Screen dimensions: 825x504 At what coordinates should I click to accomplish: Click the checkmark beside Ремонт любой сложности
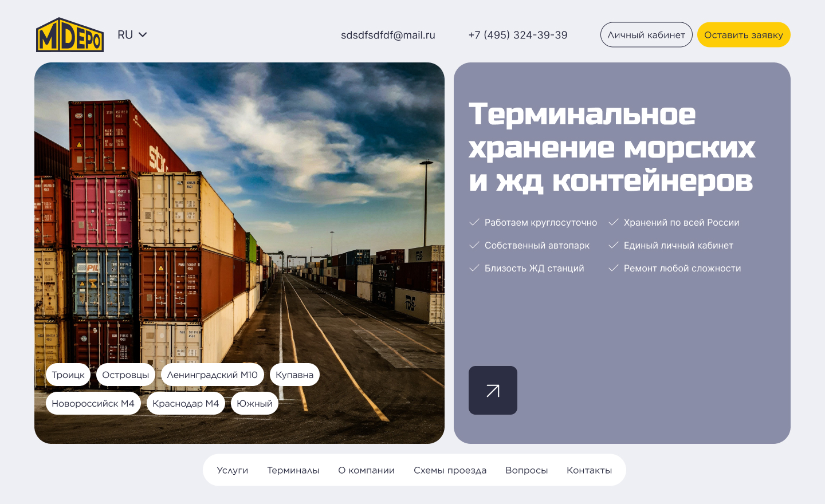[614, 267]
